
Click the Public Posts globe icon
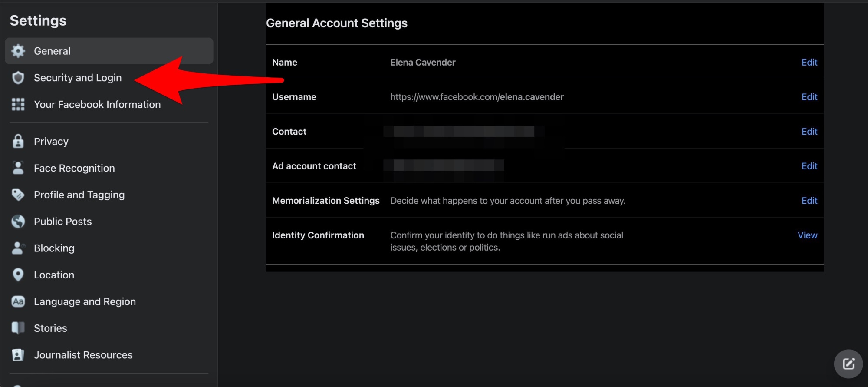coord(18,222)
